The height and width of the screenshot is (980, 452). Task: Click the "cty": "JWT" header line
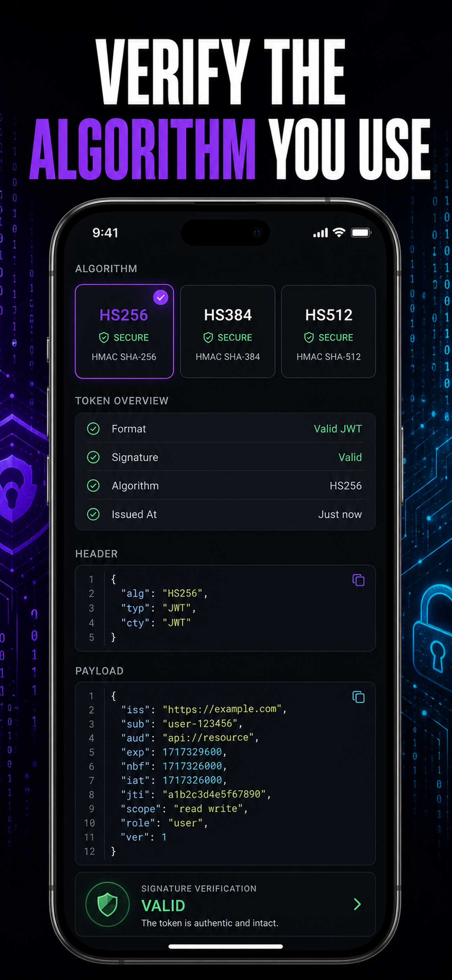point(156,623)
